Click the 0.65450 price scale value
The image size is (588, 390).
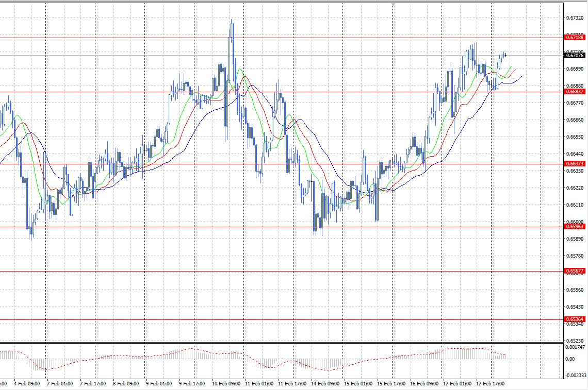click(x=575, y=307)
